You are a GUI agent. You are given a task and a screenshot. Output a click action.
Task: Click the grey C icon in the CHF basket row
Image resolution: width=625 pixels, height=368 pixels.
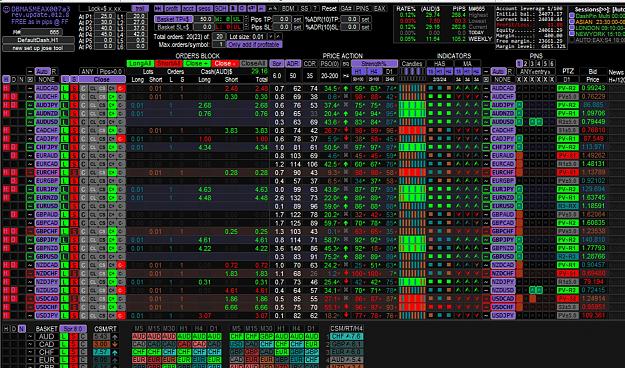(83, 352)
